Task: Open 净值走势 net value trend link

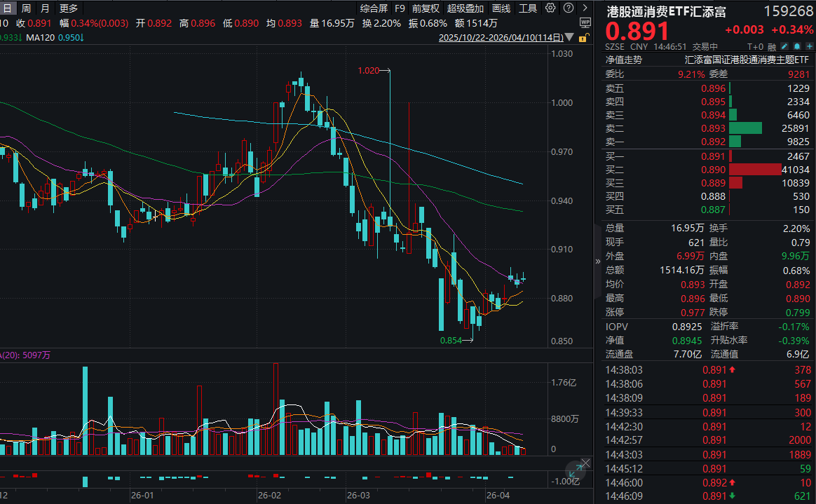Action: [623, 60]
